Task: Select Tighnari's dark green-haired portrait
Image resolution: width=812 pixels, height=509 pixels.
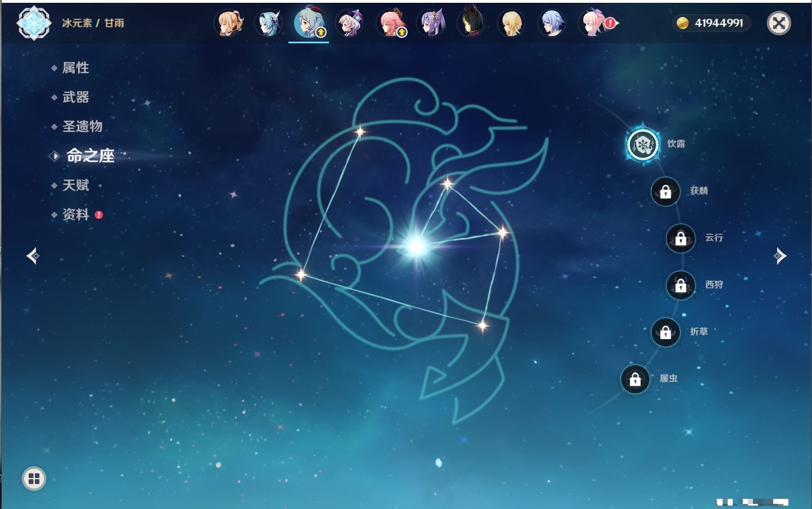Action: pyautogui.click(x=471, y=22)
